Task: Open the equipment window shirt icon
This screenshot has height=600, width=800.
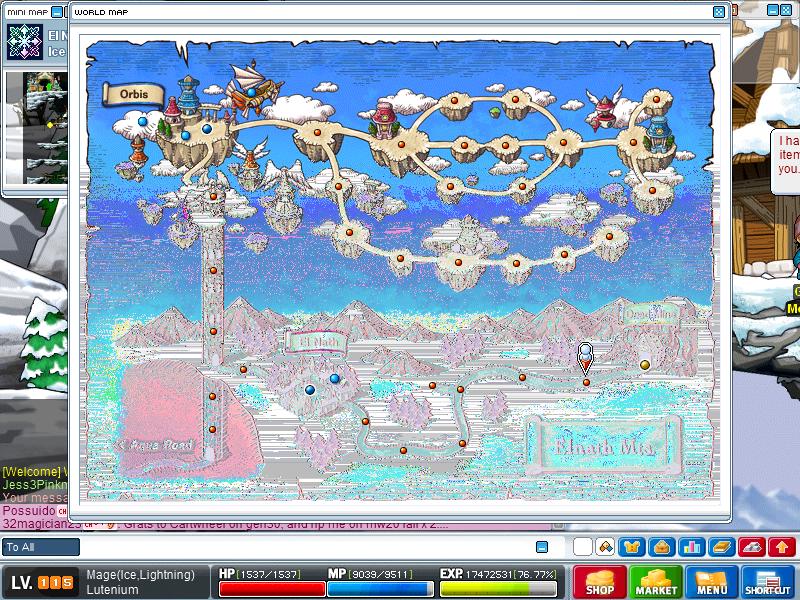Action: pos(631,547)
